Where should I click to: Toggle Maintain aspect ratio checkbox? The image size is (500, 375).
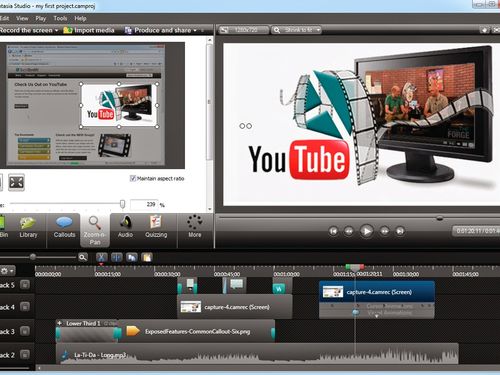133,178
